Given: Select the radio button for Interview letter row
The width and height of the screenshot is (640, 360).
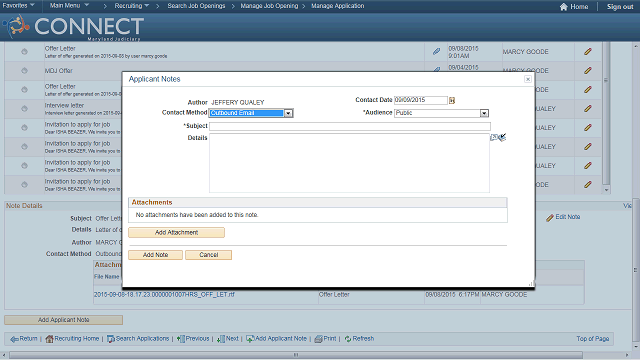Looking at the screenshot, I should tap(24, 109).
